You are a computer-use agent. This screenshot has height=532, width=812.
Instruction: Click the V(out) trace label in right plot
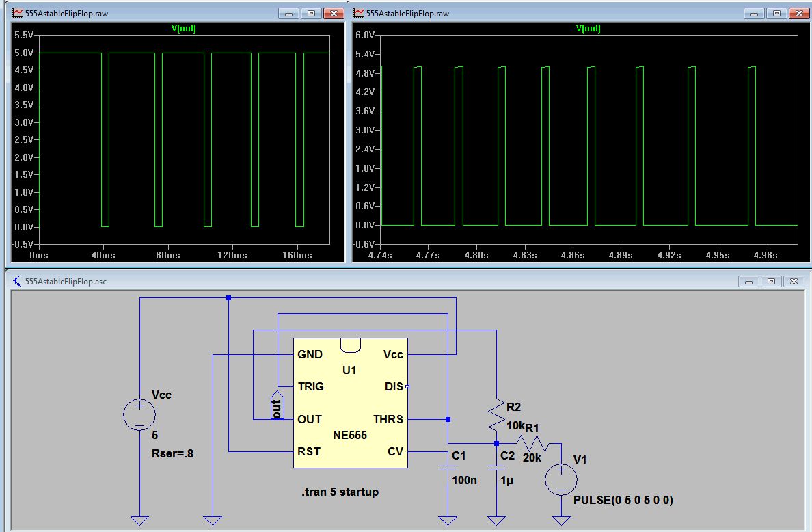[588, 29]
